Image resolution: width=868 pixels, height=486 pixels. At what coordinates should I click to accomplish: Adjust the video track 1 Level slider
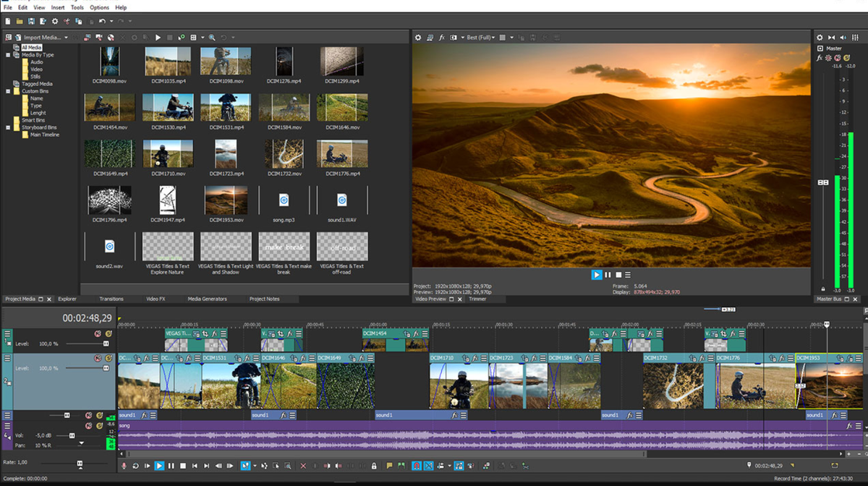(106, 344)
